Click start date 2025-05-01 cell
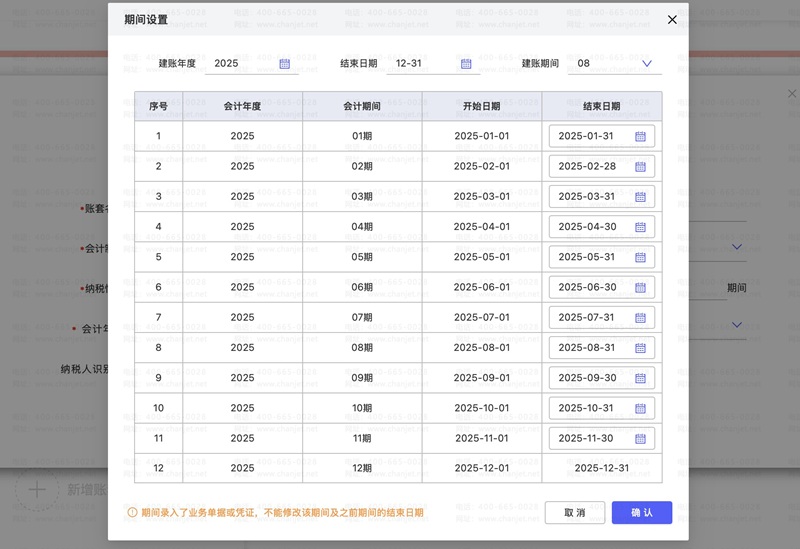 [x=482, y=257]
